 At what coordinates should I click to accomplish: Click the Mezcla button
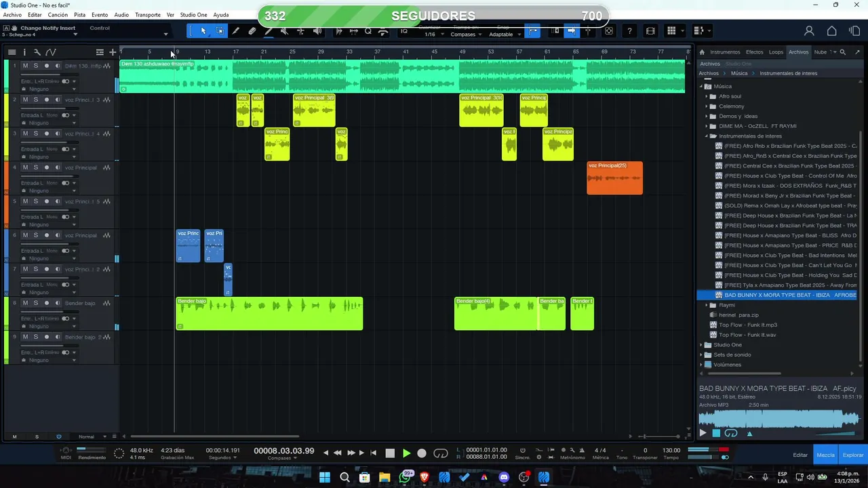[x=825, y=455]
